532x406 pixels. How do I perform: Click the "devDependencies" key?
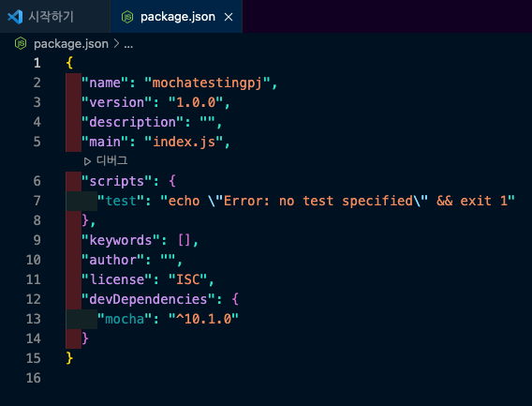tap(148, 299)
